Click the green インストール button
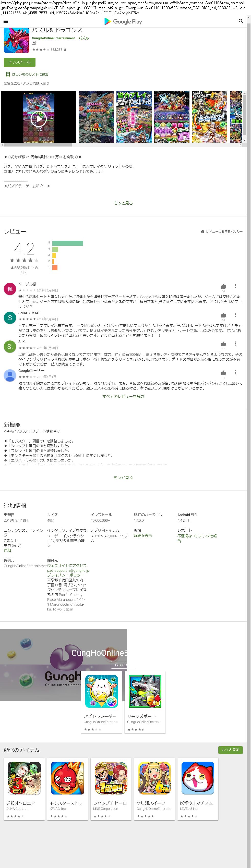Screen dimensions: 251x868 coord(20,62)
